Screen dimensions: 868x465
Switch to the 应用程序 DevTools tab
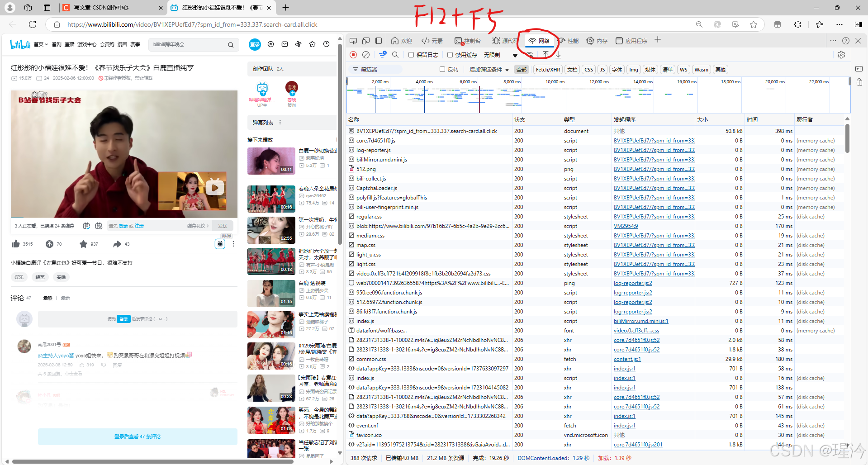pos(631,41)
